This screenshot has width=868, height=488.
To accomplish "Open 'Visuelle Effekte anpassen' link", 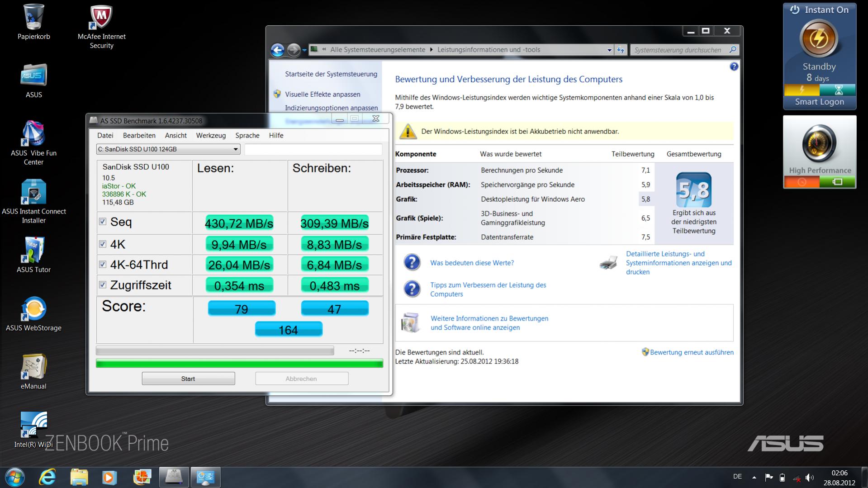I will pos(323,94).
